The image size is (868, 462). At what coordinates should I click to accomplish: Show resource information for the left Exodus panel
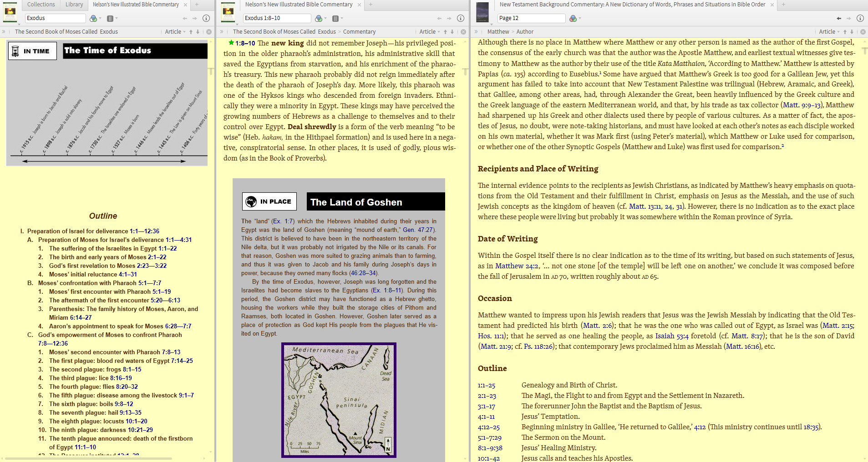coord(206,18)
